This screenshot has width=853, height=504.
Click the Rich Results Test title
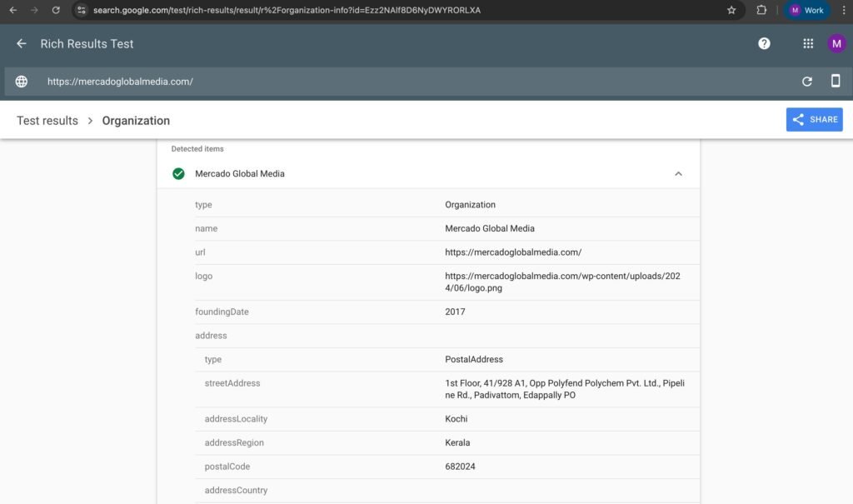[87, 43]
